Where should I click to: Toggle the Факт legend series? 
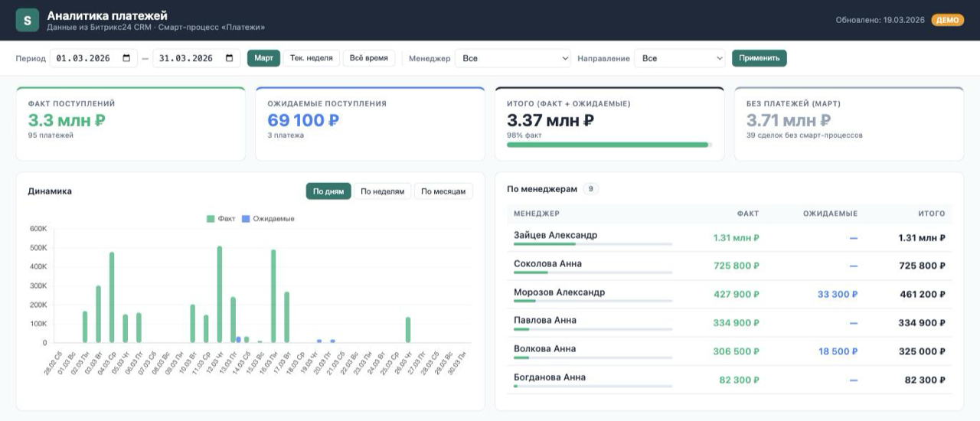click(221, 219)
